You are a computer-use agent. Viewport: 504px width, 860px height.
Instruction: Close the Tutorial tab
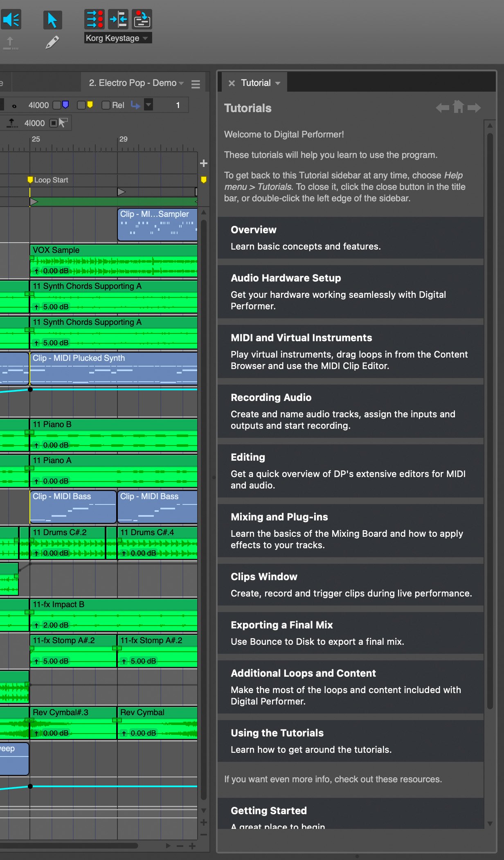232,83
